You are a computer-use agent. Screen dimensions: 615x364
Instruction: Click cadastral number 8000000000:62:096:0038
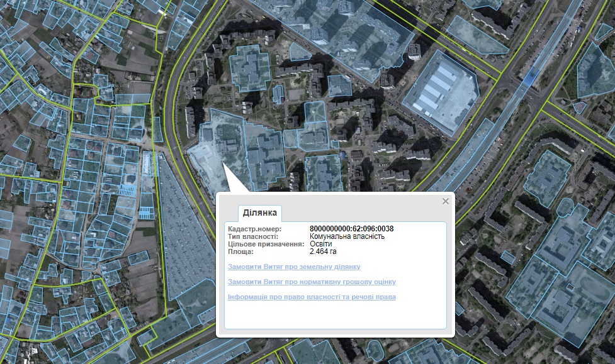point(351,229)
